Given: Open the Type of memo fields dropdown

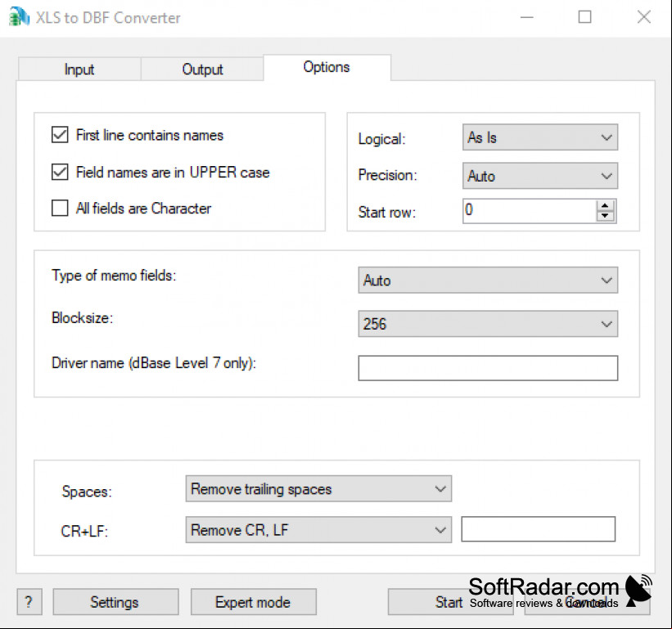Looking at the screenshot, I should 488,280.
